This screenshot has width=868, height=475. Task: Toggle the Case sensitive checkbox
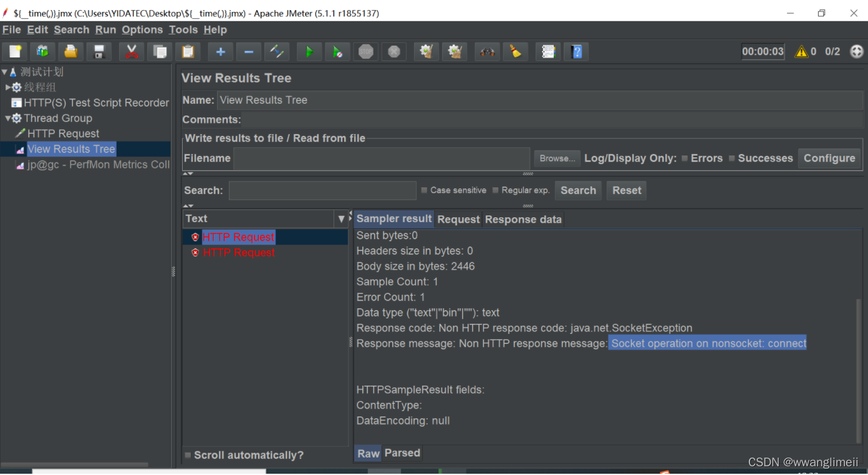tap(425, 190)
